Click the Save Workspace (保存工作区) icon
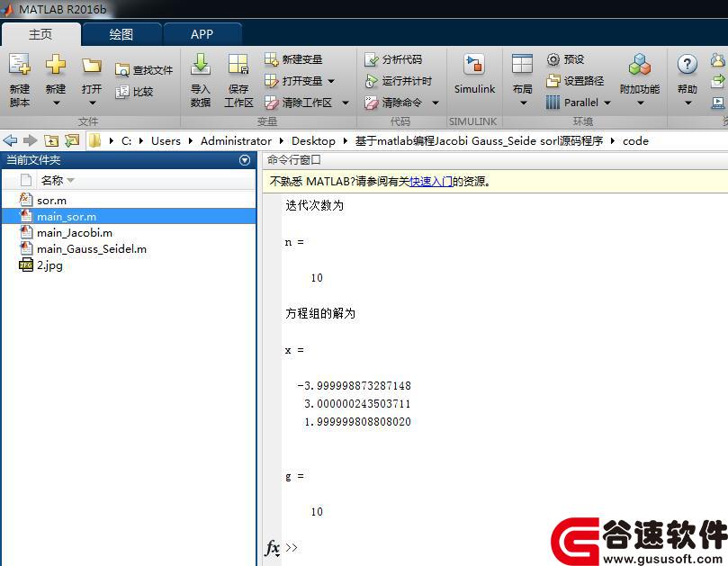728x566 pixels. [238, 64]
